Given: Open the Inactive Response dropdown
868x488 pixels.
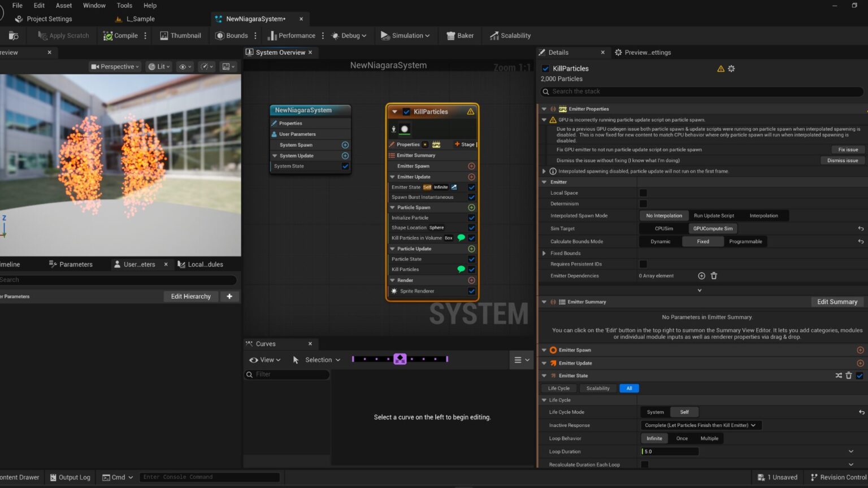Looking at the screenshot, I should pyautogui.click(x=700, y=425).
